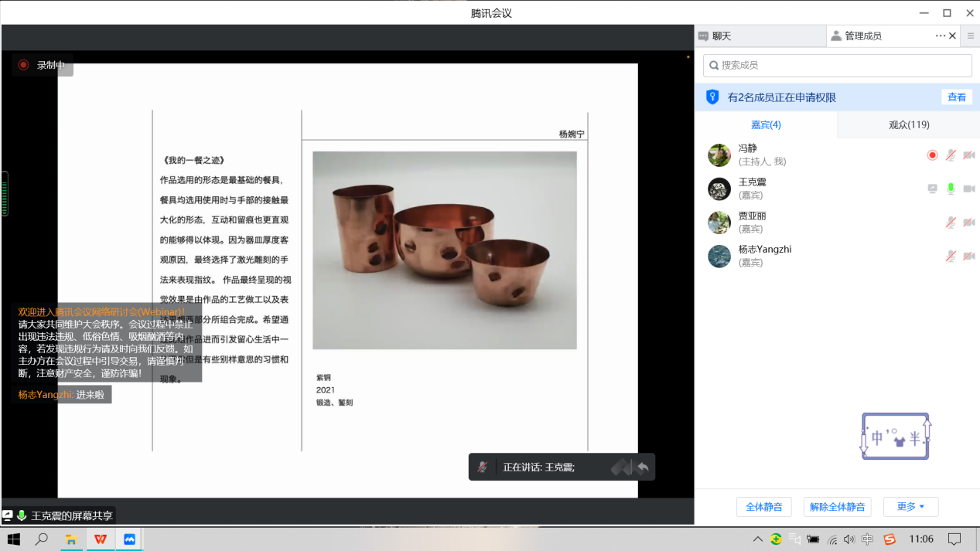This screenshot has width=980, height=551.
Task: Unmute 贾亚丽's microphone
Action: [x=951, y=223]
